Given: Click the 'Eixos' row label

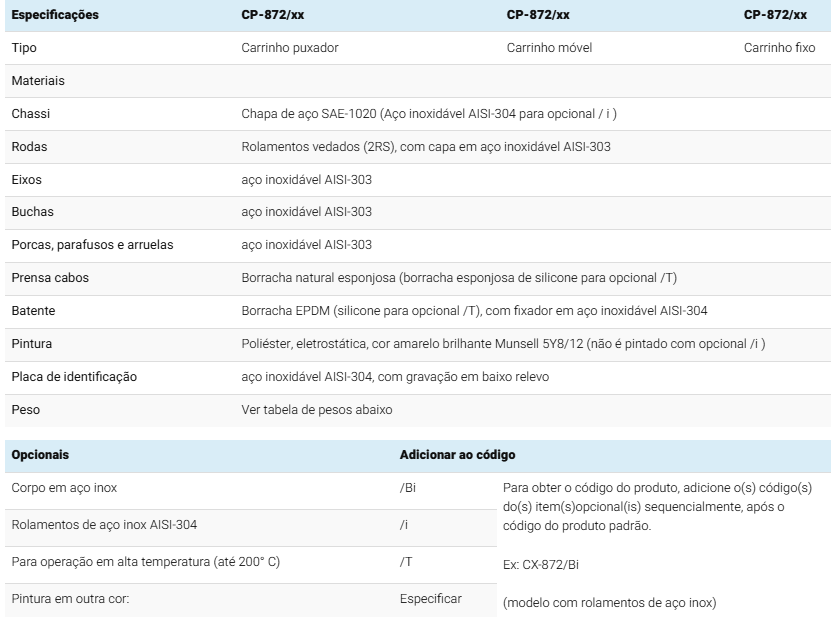Looking at the screenshot, I should [x=27, y=180].
